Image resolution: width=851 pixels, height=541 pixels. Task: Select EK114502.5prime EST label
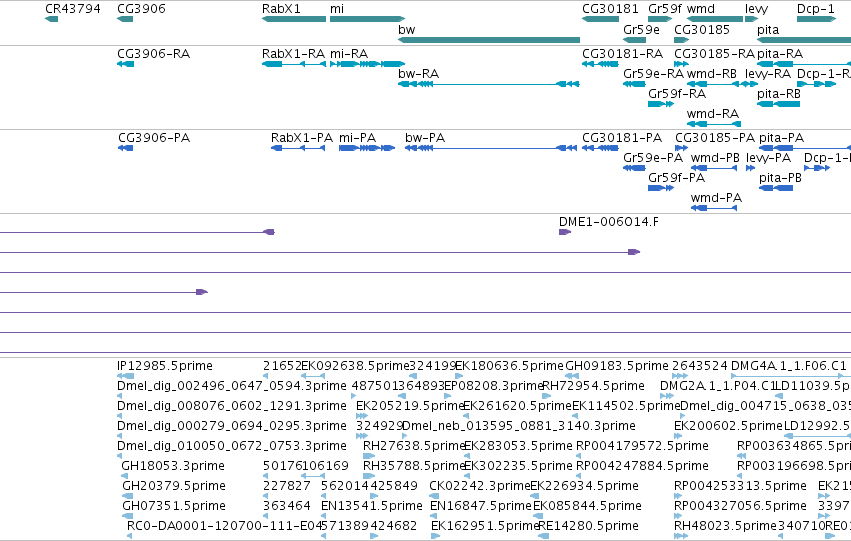pos(626,406)
